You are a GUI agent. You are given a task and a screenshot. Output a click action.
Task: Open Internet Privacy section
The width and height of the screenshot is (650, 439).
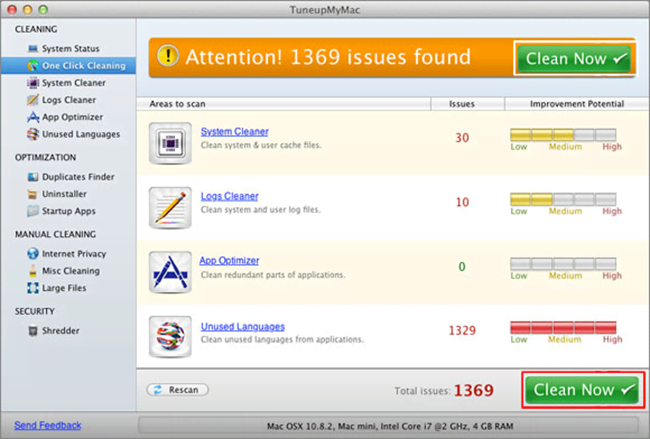pos(74,254)
